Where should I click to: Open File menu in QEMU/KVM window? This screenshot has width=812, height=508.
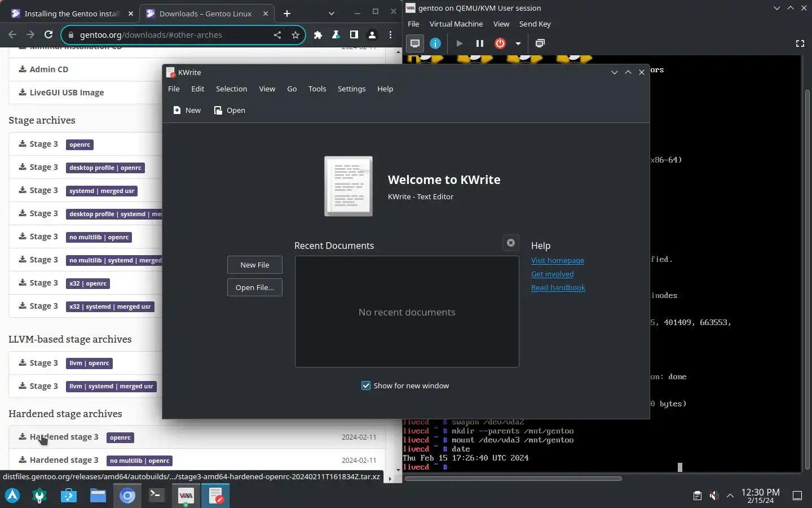pyautogui.click(x=413, y=24)
